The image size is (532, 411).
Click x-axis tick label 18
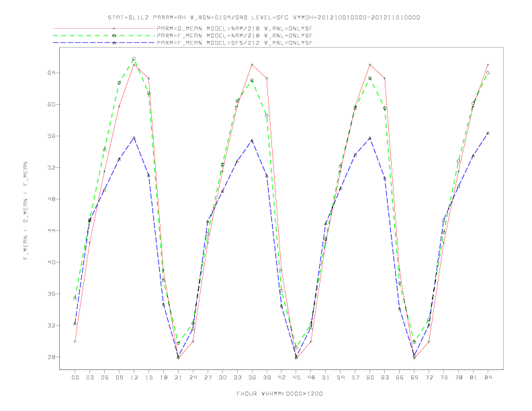163,377
